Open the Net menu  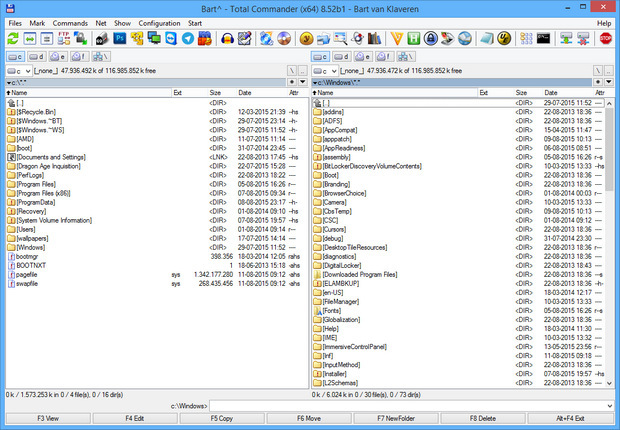point(101,23)
